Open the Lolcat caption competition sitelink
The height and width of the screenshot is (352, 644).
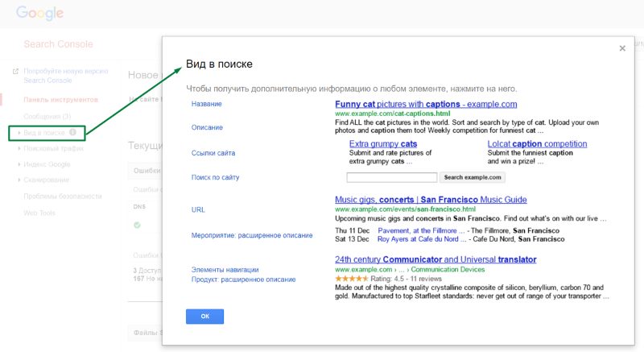537,143
